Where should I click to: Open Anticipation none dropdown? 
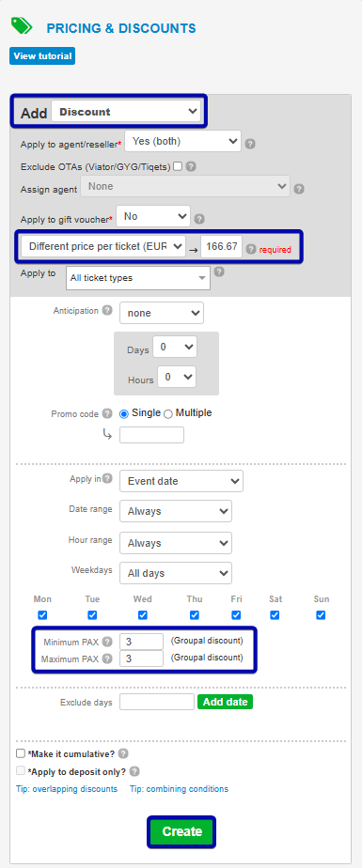(x=162, y=313)
